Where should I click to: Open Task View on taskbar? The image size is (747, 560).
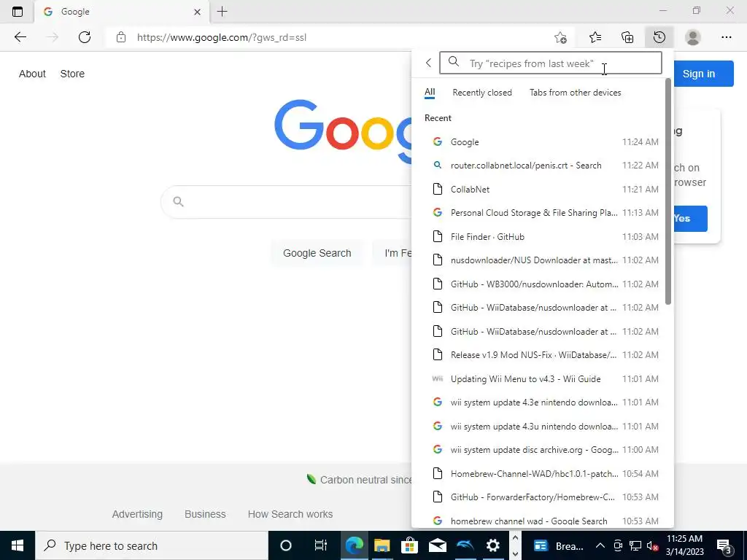pyautogui.click(x=321, y=545)
